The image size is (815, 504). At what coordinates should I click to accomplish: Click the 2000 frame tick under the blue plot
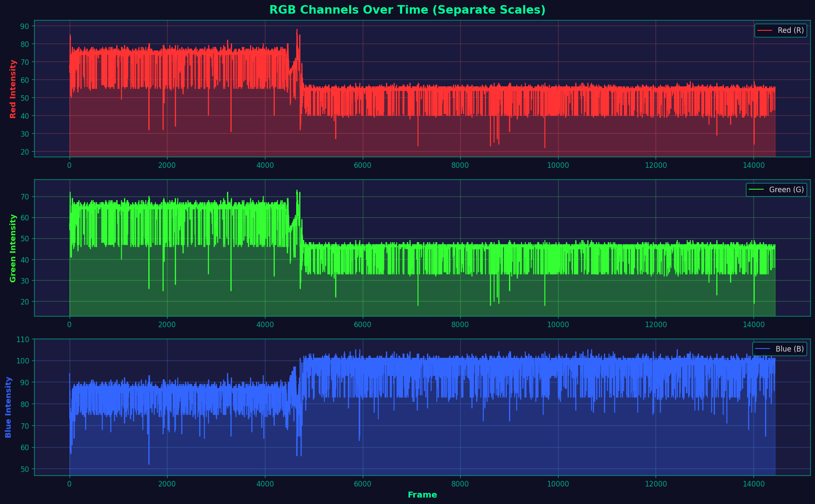(167, 484)
